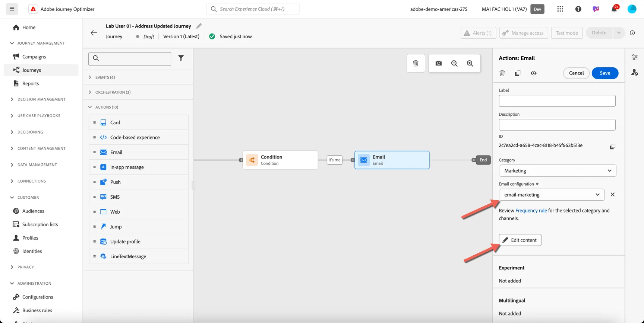This screenshot has height=323, width=644.
Task: Clear the email configuration selection
Action: coord(612,195)
